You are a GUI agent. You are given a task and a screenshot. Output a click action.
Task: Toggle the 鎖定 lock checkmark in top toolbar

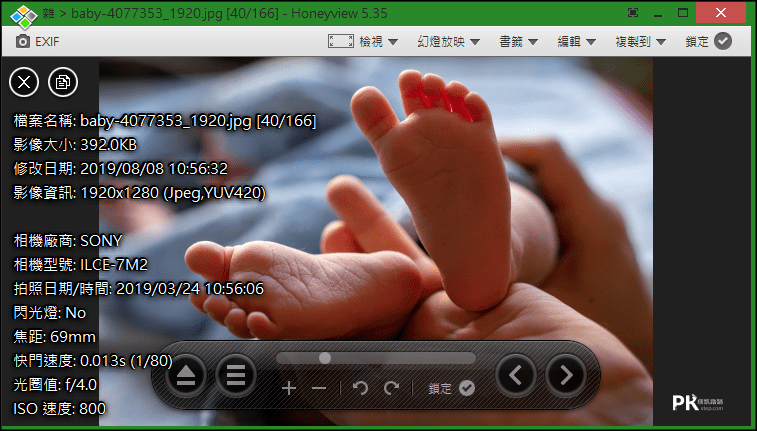(x=723, y=42)
